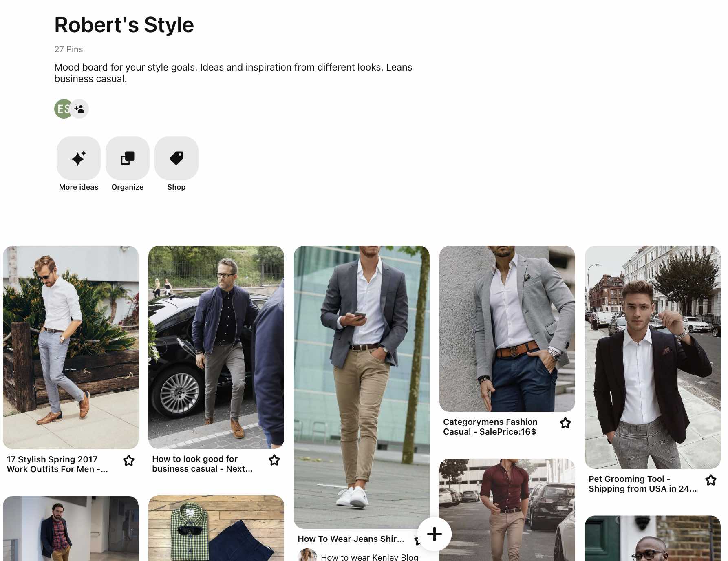Click the 27 Pins count text
Screen dimensions: 728x561
pos(68,49)
